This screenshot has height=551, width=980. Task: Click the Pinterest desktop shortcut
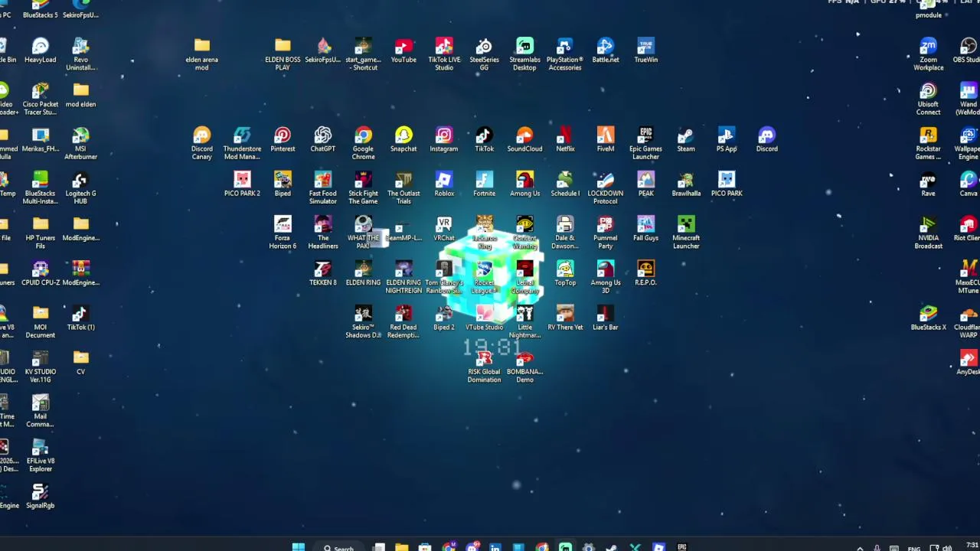point(283,140)
